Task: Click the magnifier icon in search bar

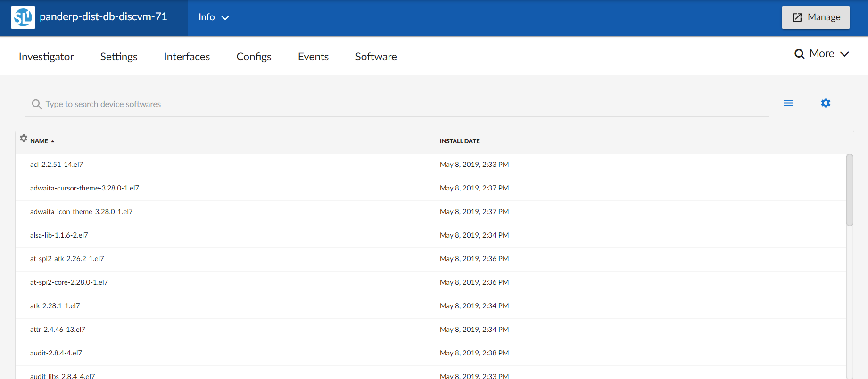Action: (36, 104)
